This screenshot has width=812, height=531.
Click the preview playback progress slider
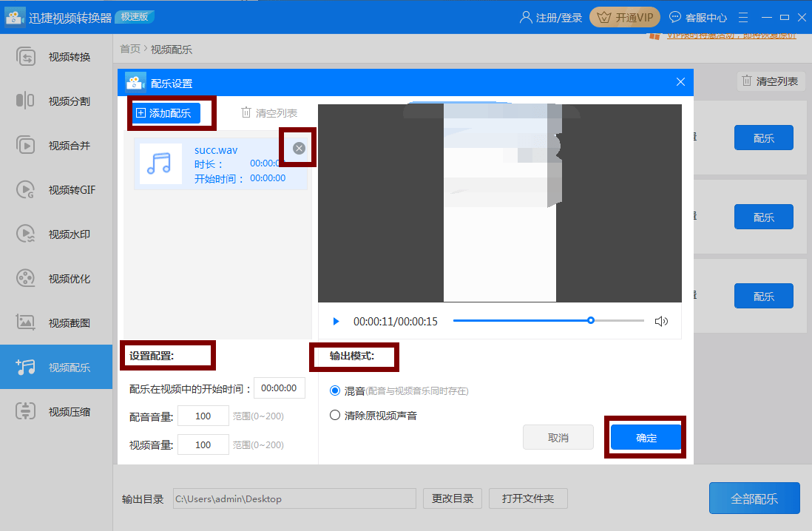(x=549, y=321)
